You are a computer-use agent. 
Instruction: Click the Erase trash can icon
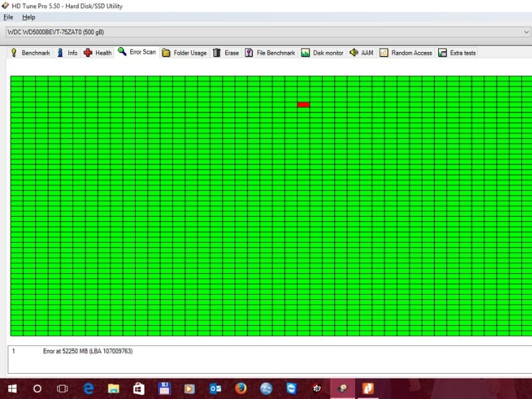[217, 53]
